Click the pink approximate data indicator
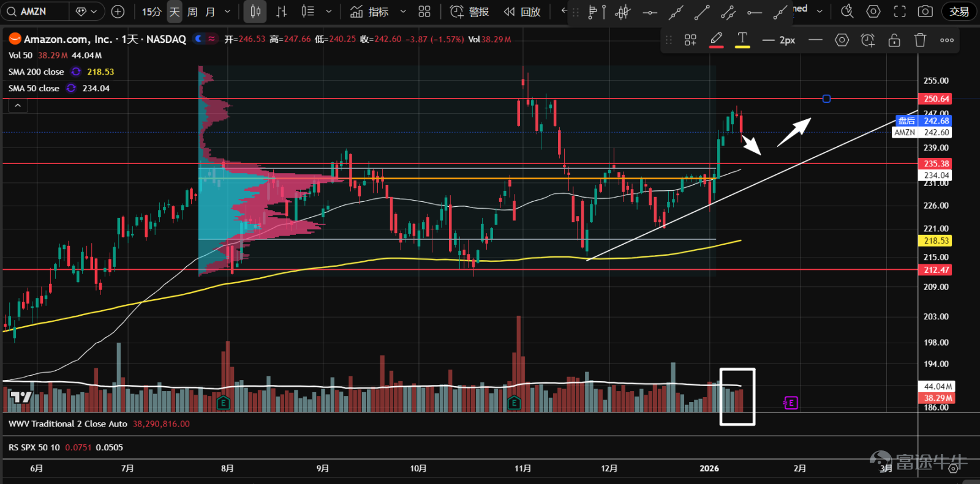Screen dimensions: 980x484 point(212,39)
